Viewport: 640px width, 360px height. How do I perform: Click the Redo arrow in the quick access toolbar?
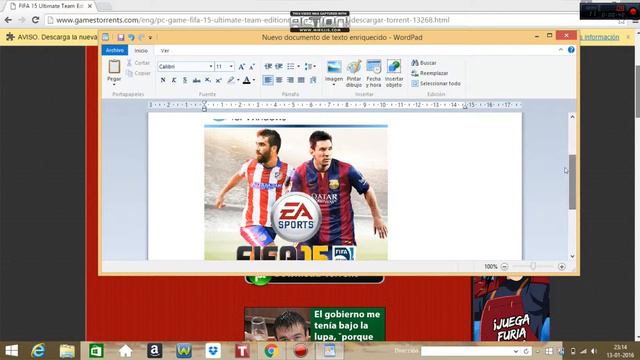tap(141, 37)
